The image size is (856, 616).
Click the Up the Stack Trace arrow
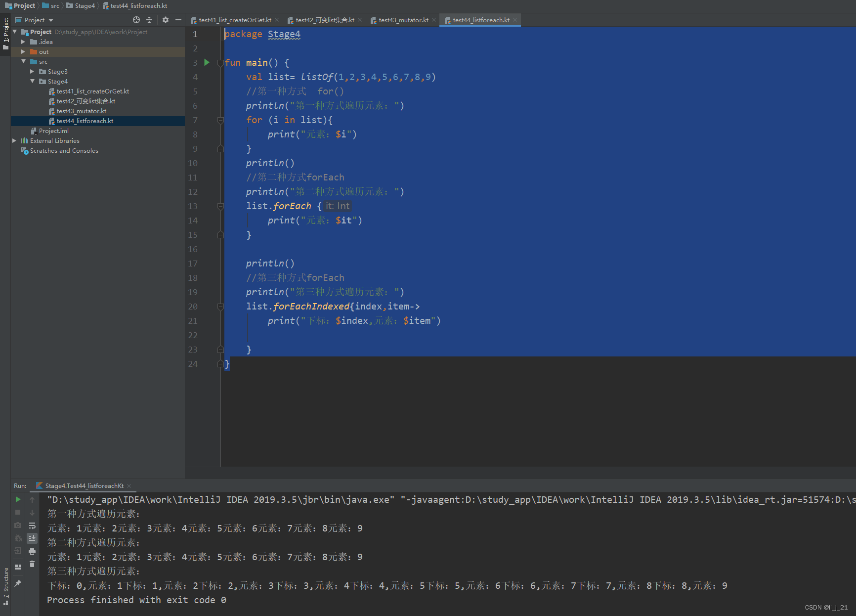(x=32, y=500)
